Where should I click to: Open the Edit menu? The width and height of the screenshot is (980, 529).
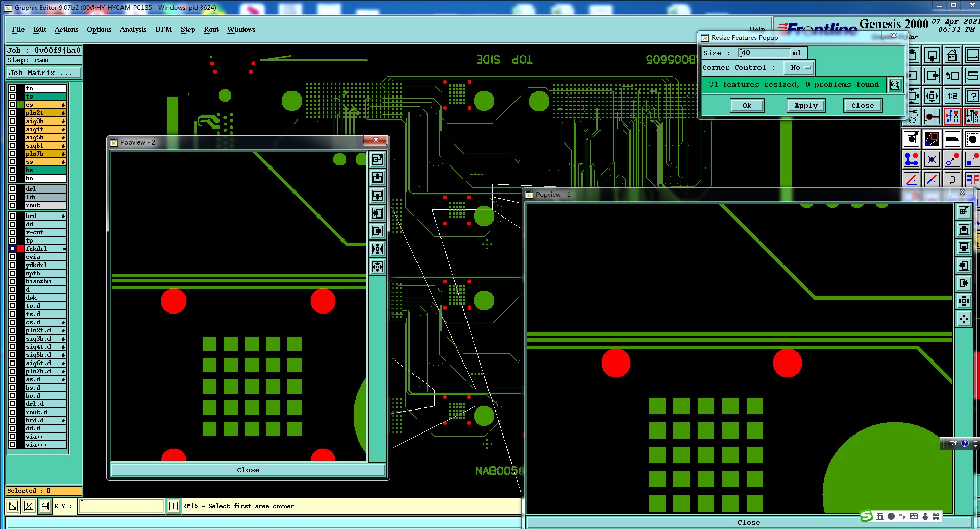pos(40,29)
